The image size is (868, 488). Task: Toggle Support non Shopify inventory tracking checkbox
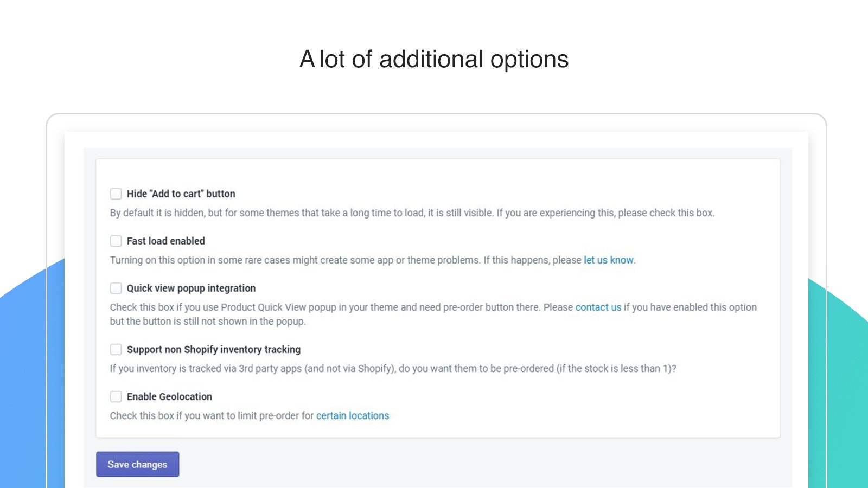[116, 349]
